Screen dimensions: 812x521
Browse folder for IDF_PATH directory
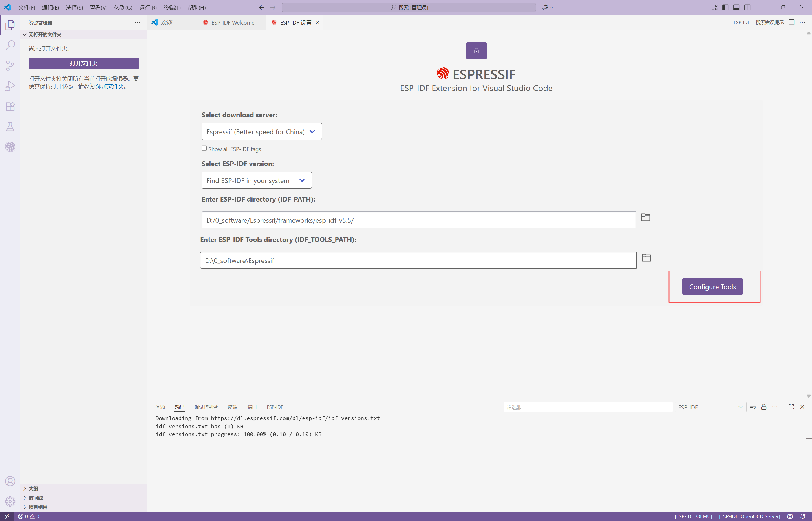(645, 217)
